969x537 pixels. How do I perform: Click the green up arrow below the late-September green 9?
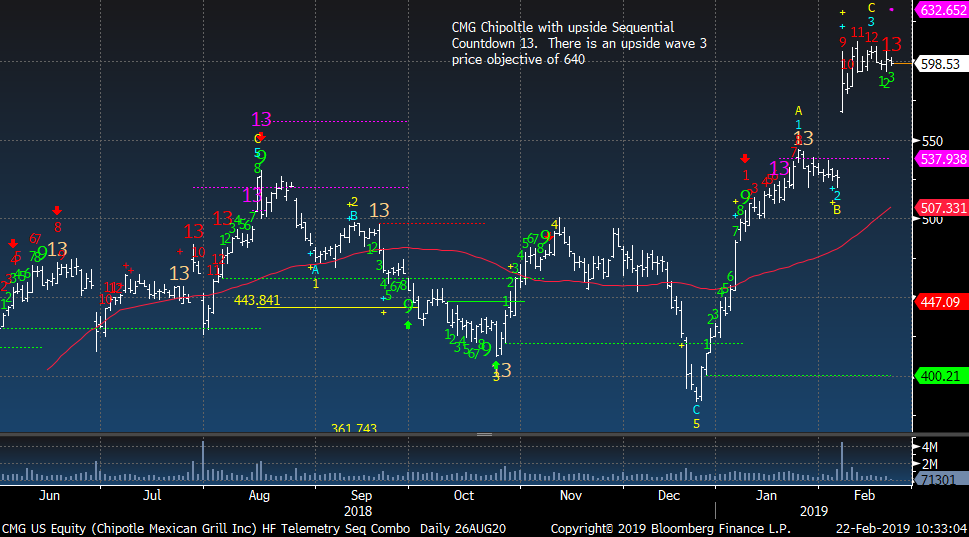[x=408, y=324]
